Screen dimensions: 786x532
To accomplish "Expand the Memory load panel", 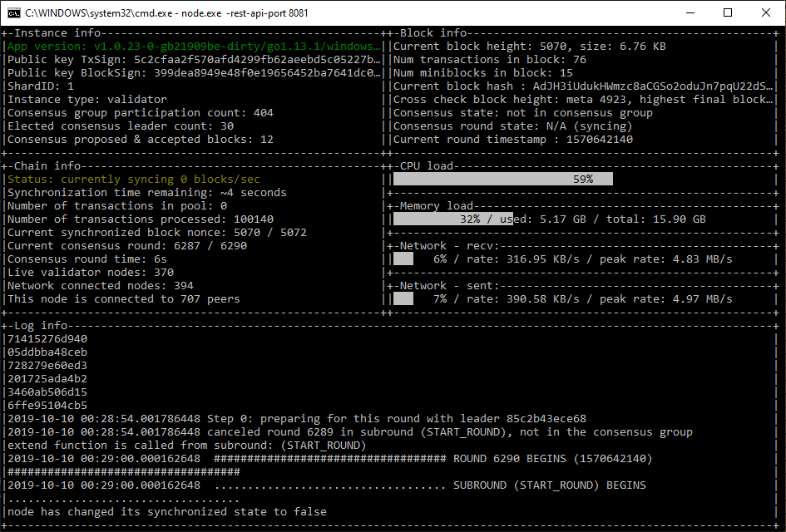I will pyautogui.click(x=433, y=205).
